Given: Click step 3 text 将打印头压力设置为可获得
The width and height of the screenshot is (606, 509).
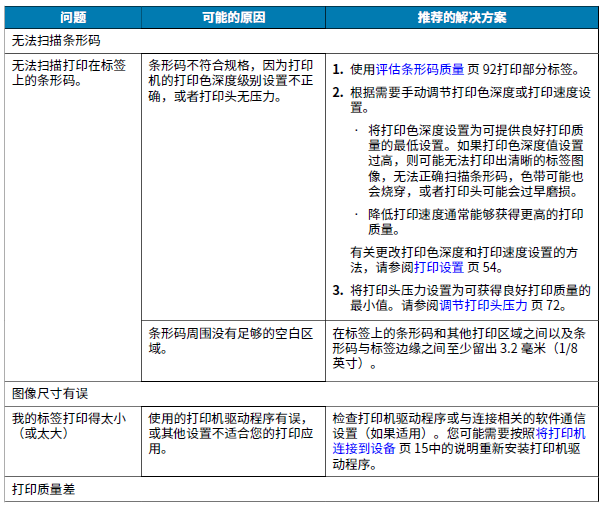Looking at the screenshot, I should [470, 298].
